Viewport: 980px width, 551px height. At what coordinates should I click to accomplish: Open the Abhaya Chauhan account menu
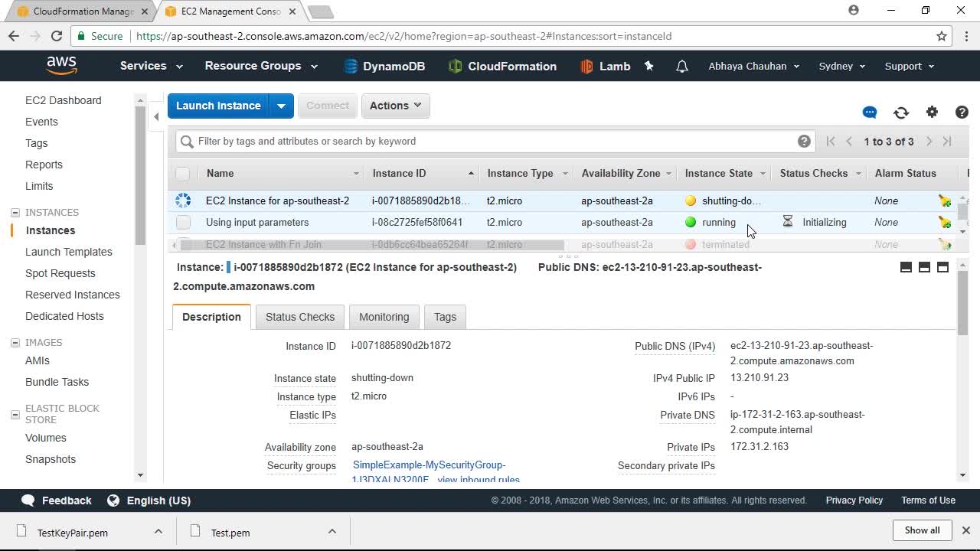[754, 66]
